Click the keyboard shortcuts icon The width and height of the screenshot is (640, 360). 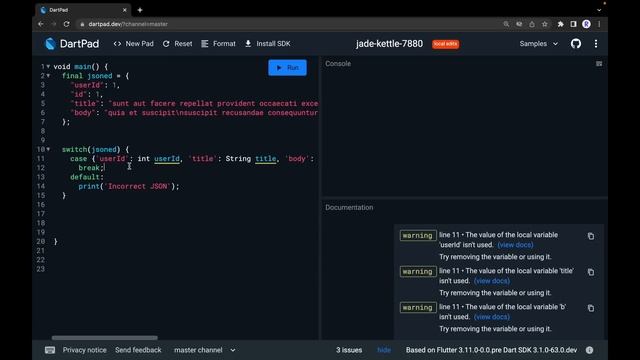[50, 350]
